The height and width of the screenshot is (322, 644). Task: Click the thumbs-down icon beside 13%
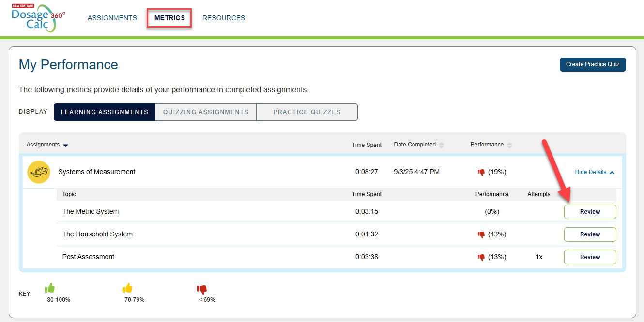click(x=481, y=257)
